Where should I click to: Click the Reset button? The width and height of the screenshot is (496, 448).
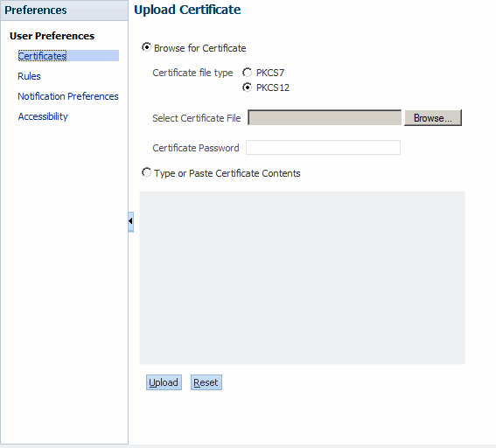pyautogui.click(x=206, y=382)
